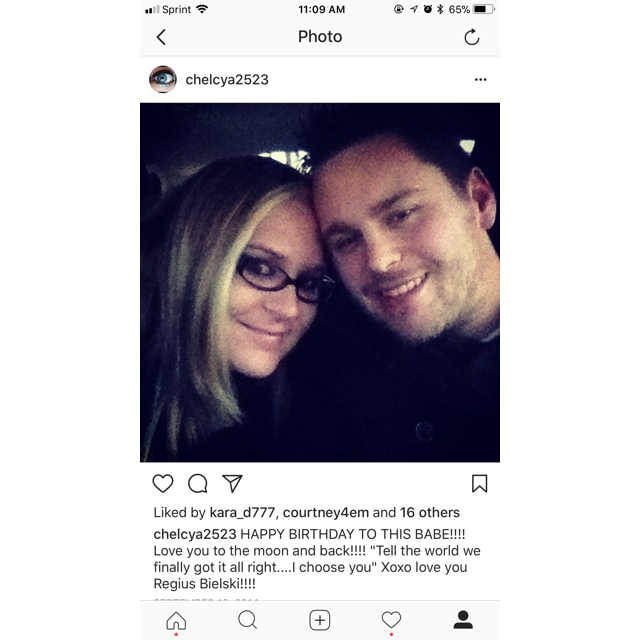Open comments with the speech bubble icon
640x640 pixels.
click(198, 483)
